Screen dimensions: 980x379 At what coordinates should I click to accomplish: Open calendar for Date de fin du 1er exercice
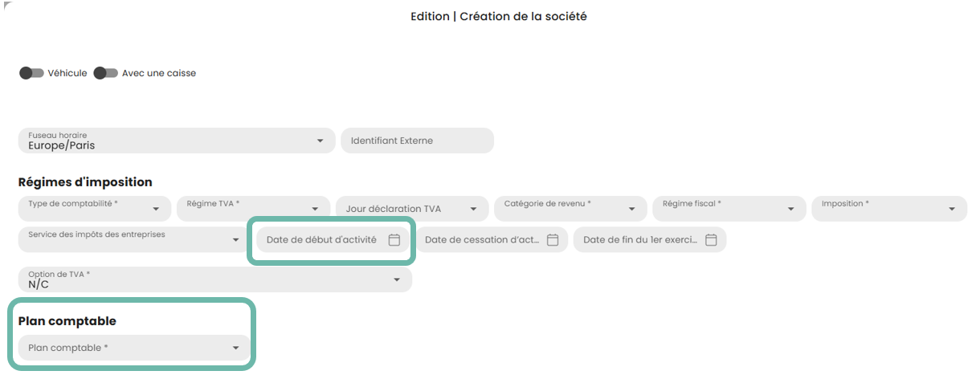(711, 240)
